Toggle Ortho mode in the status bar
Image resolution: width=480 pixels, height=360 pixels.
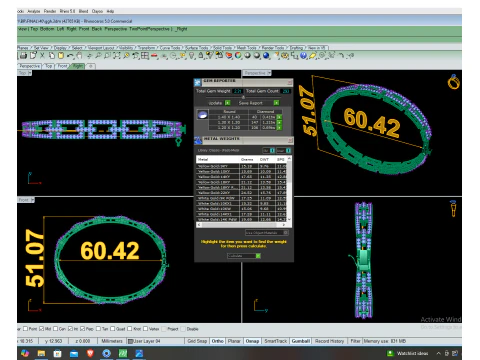click(217, 341)
